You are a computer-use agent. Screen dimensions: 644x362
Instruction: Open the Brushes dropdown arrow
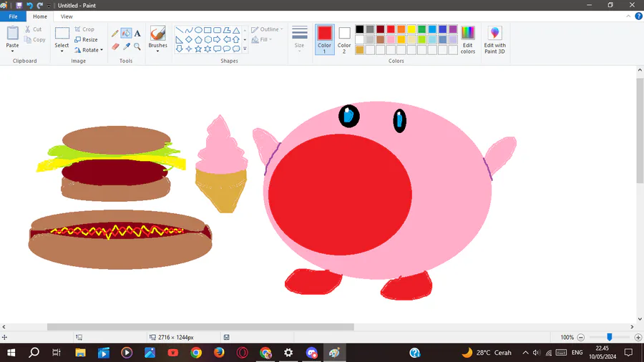pyautogui.click(x=157, y=51)
